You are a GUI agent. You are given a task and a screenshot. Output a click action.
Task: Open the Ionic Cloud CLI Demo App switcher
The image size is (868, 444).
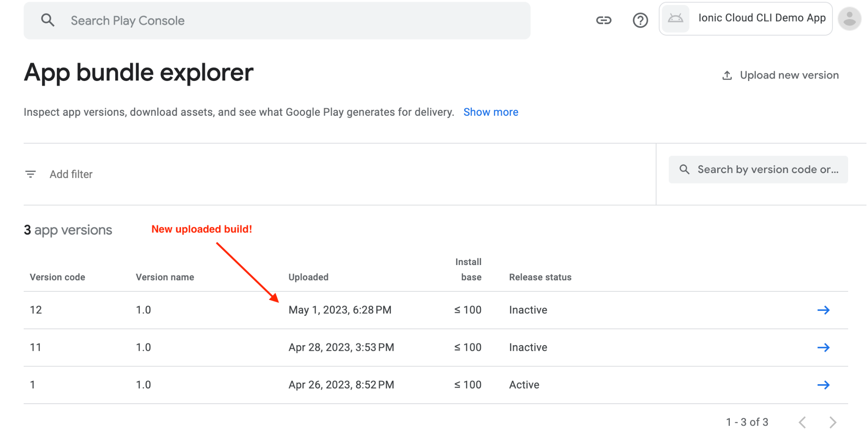[761, 18]
